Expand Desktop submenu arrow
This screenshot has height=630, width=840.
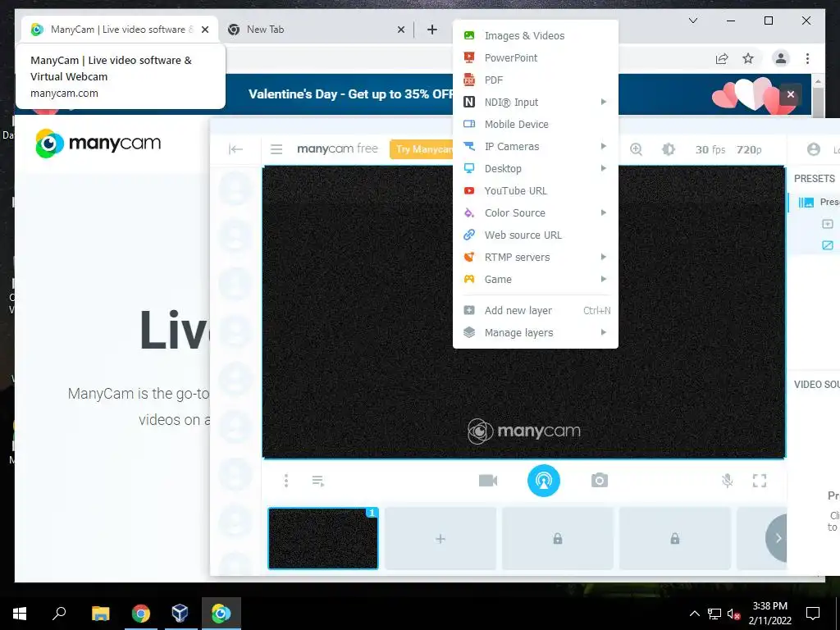pos(604,168)
